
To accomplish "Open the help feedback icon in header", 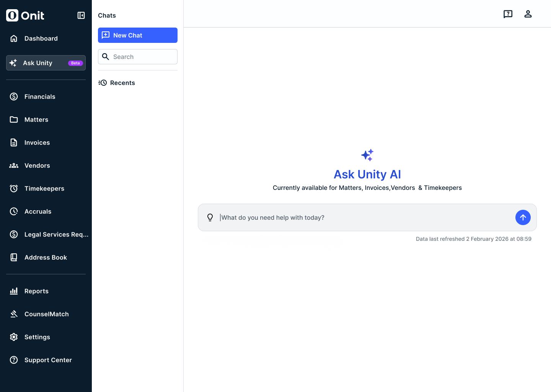I will tap(508, 14).
